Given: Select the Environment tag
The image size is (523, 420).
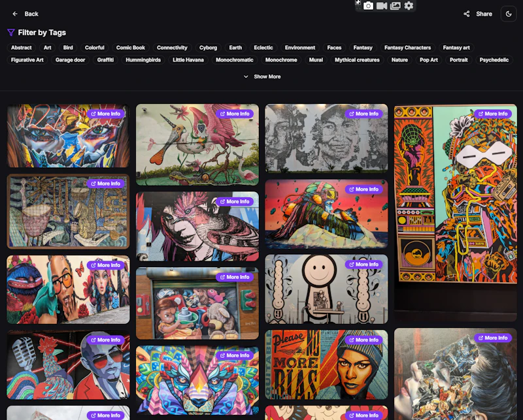Looking at the screenshot, I should coord(300,48).
